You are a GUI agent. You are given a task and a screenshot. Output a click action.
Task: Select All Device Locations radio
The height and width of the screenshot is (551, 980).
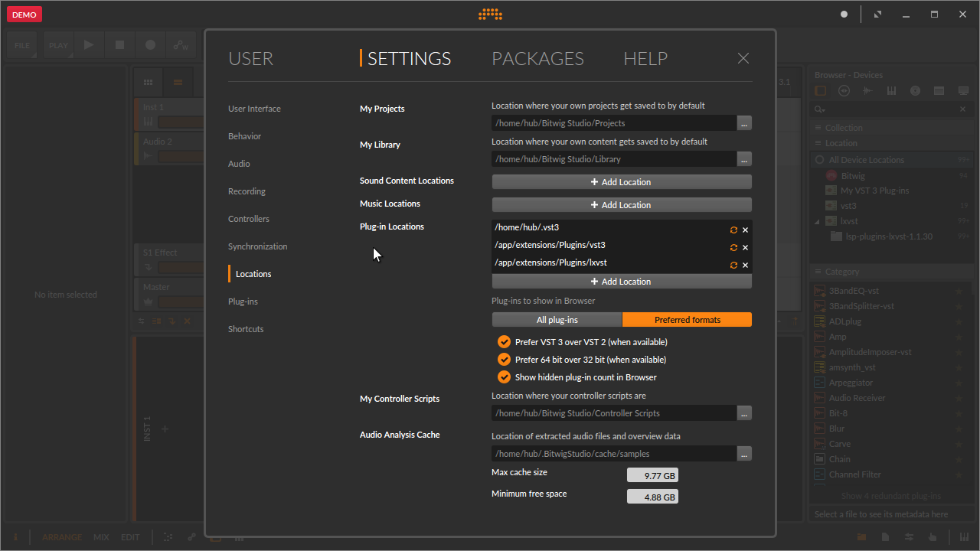(x=820, y=160)
